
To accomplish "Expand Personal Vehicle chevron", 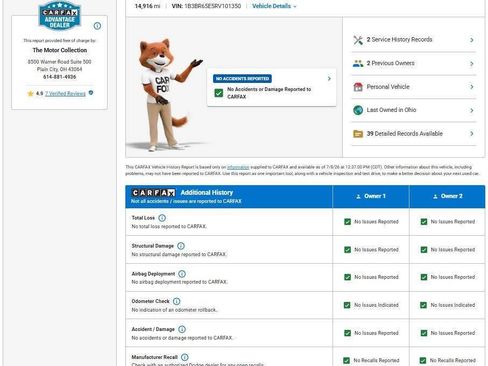I will 472,87.
